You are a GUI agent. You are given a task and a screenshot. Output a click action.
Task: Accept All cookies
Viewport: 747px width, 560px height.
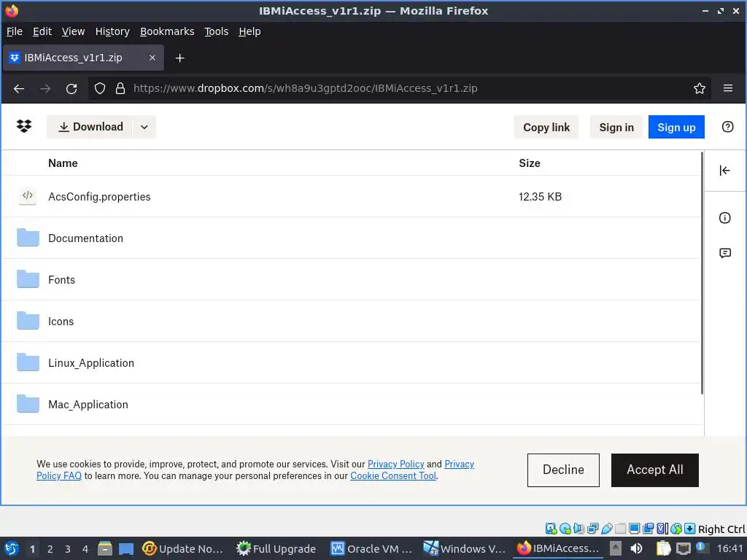pyautogui.click(x=654, y=470)
